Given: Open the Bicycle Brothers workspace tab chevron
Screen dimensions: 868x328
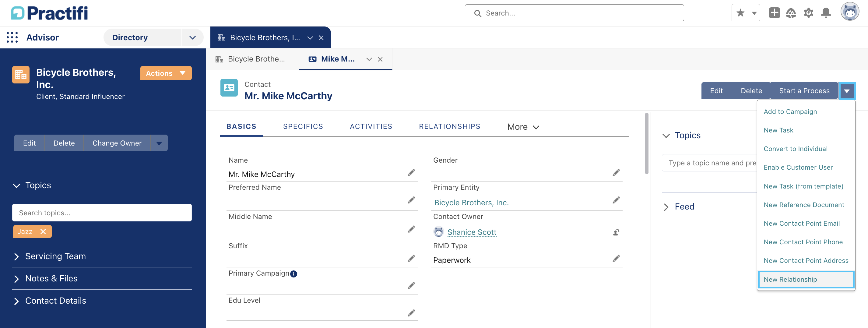Looking at the screenshot, I should pyautogui.click(x=310, y=38).
